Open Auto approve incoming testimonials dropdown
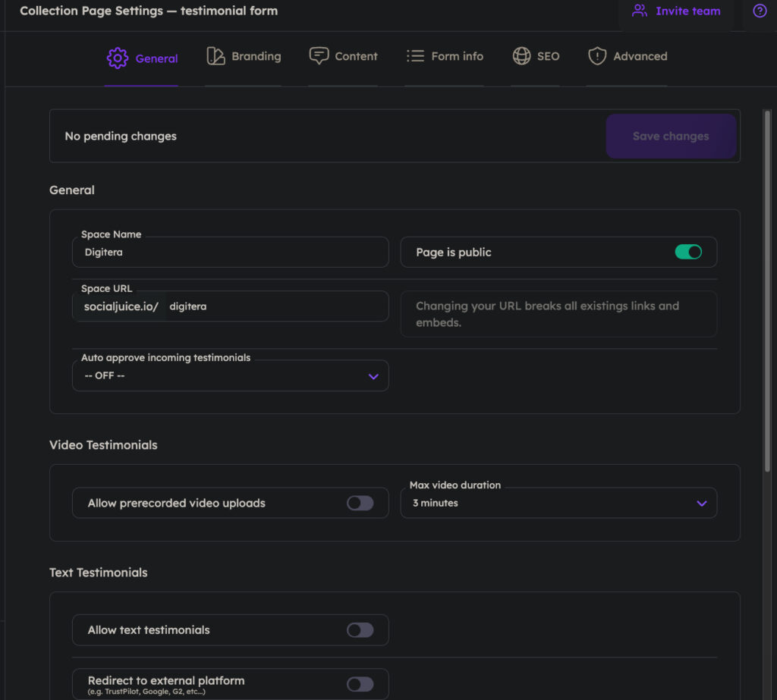The width and height of the screenshot is (777, 700). 231,376
